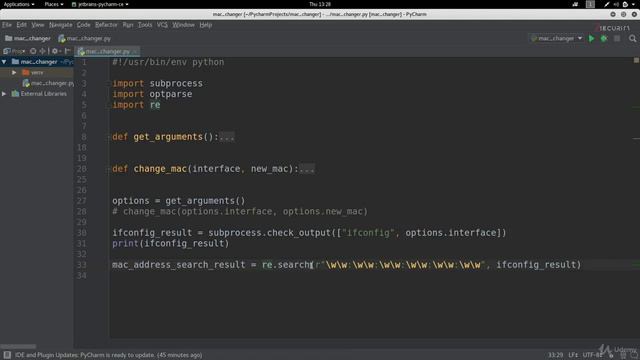Open the Edit menu
The height and width of the screenshot is (360, 640).
point(22,25)
